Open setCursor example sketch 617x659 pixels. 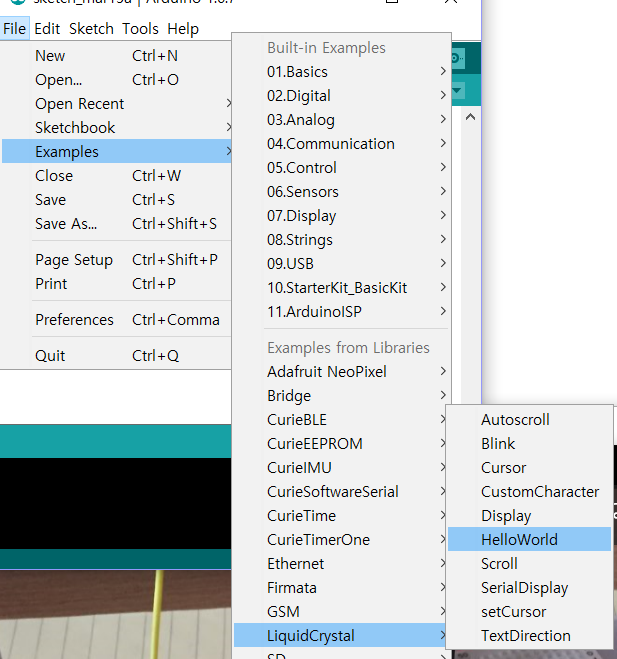coord(529,611)
